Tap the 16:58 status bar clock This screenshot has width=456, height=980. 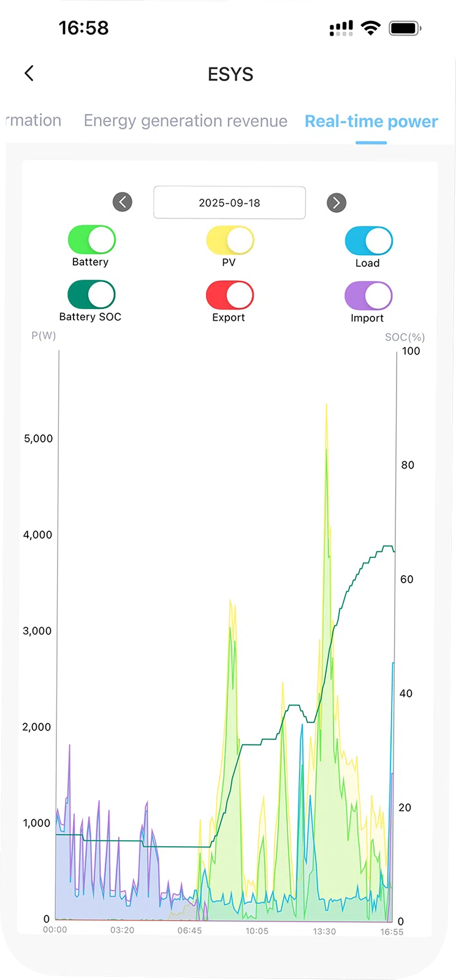pos(83,28)
